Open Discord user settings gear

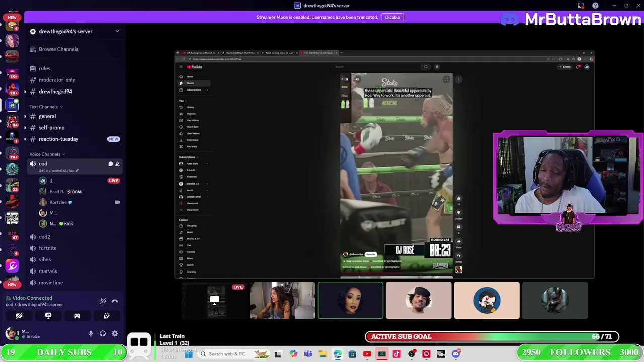tap(115, 334)
